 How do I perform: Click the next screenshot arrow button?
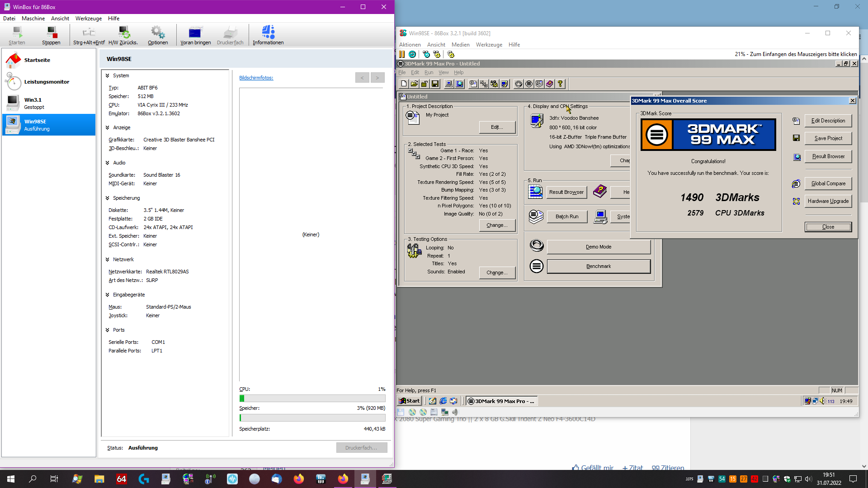(x=377, y=78)
